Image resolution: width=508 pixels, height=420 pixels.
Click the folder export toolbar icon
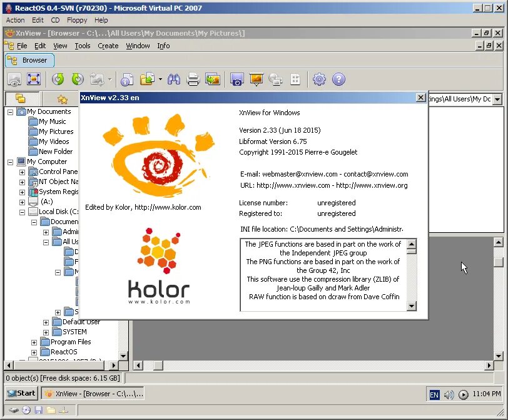click(148, 79)
